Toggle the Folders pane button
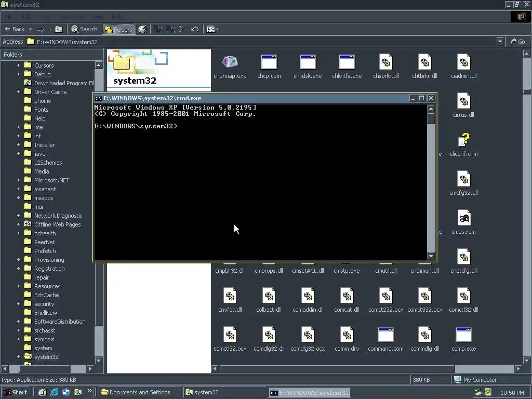This screenshot has width=532, height=399. tap(119, 29)
